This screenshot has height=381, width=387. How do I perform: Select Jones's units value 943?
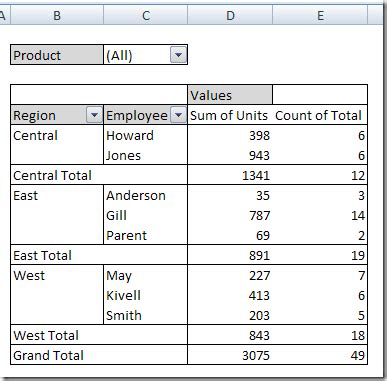point(230,155)
